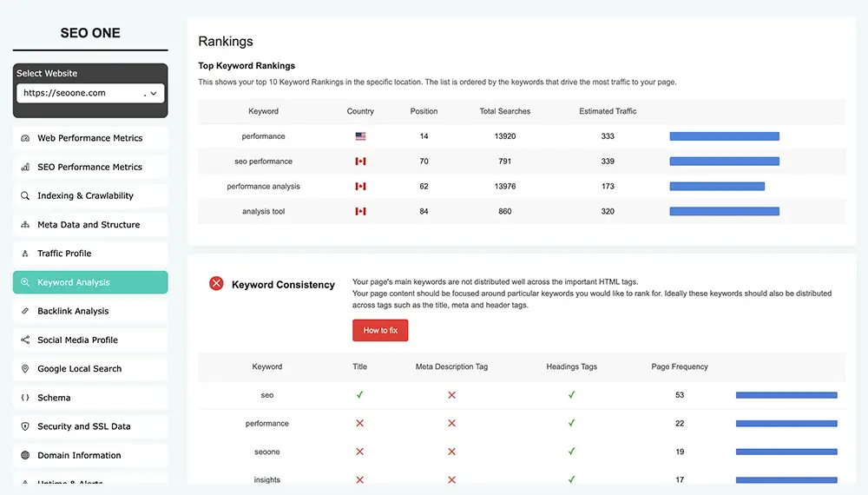
Task: Click the red Keyword Consistency error icon
Action: point(216,284)
